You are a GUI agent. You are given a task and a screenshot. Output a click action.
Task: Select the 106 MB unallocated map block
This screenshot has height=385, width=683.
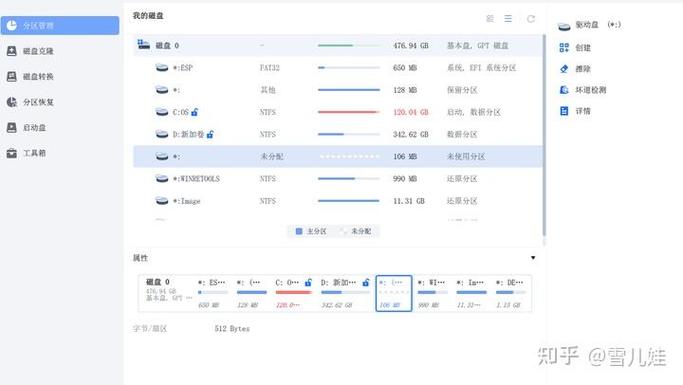[394, 293]
